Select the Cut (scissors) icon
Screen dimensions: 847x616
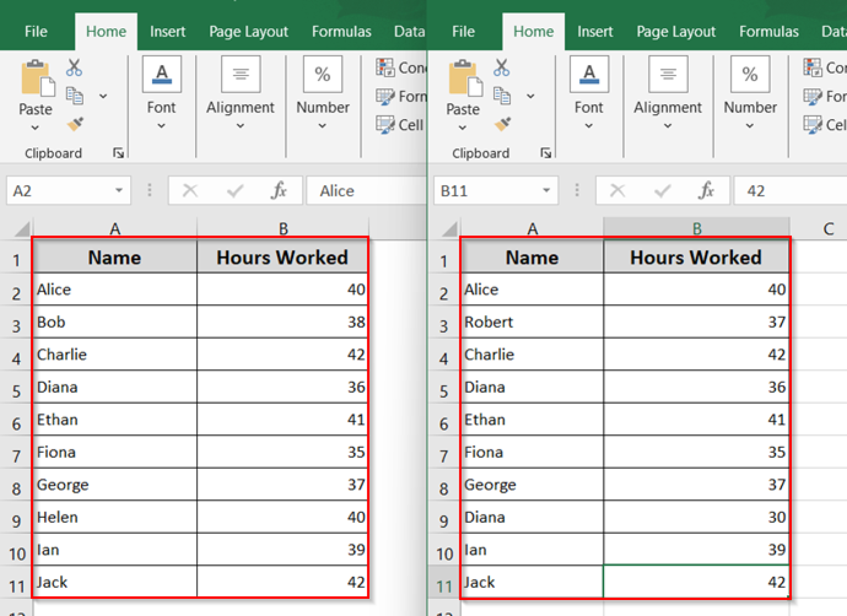tap(74, 67)
